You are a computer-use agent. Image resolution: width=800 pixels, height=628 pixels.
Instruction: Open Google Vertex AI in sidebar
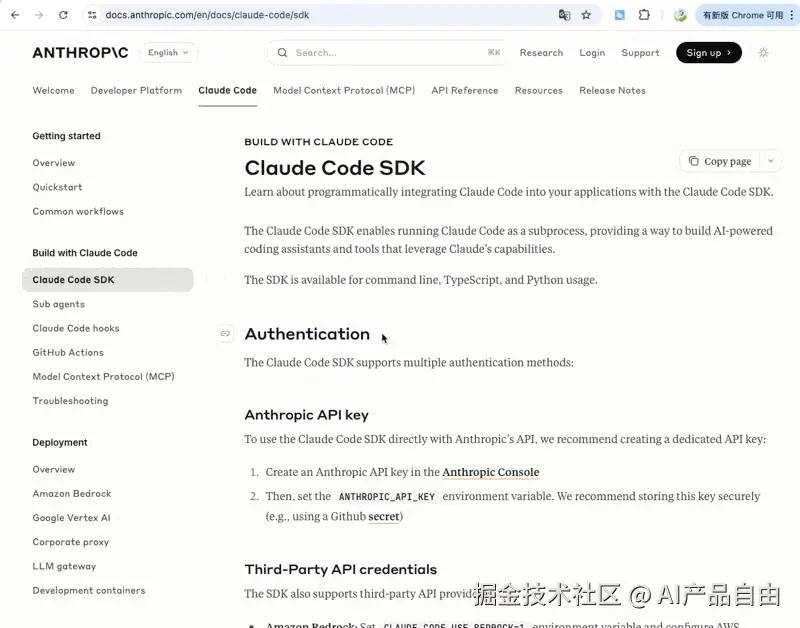pos(71,518)
